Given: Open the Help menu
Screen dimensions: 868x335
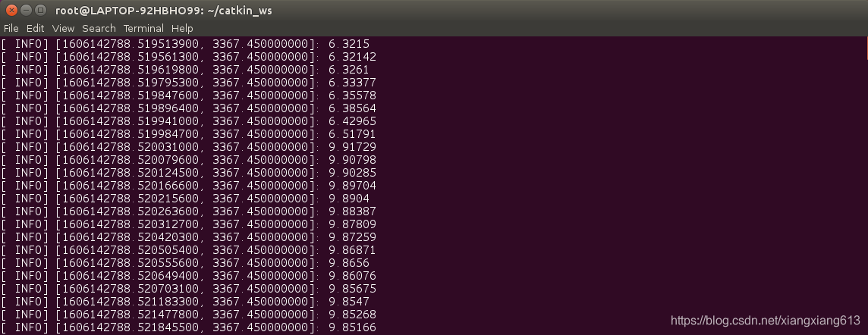Looking at the screenshot, I should (182, 28).
